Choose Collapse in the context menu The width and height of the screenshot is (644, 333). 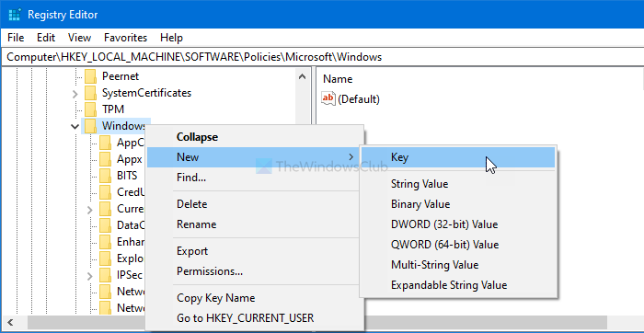point(256,137)
